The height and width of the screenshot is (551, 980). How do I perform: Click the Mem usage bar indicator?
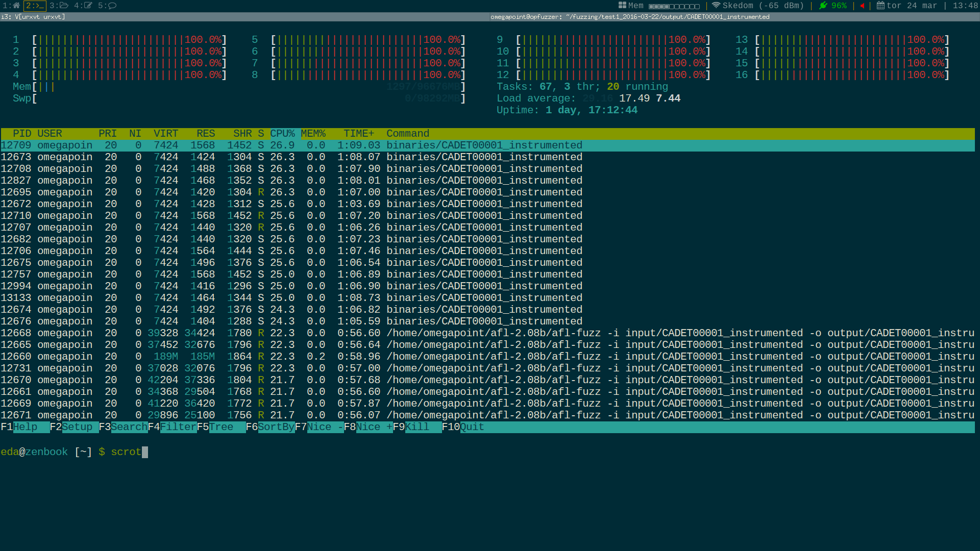pyautogui.click(x=674, y=6)
